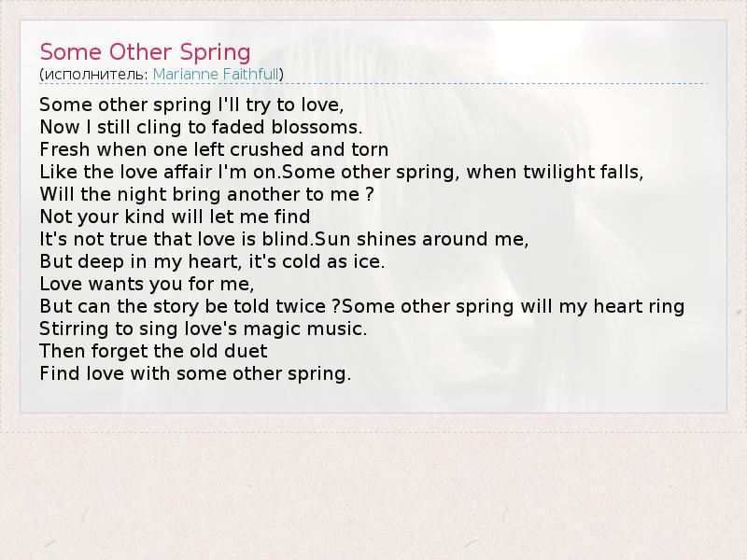The height and width of the screenshot is (560, 747).
Task: Click the line "Not your kind will let me find"
Action: (x=175, y=217)
